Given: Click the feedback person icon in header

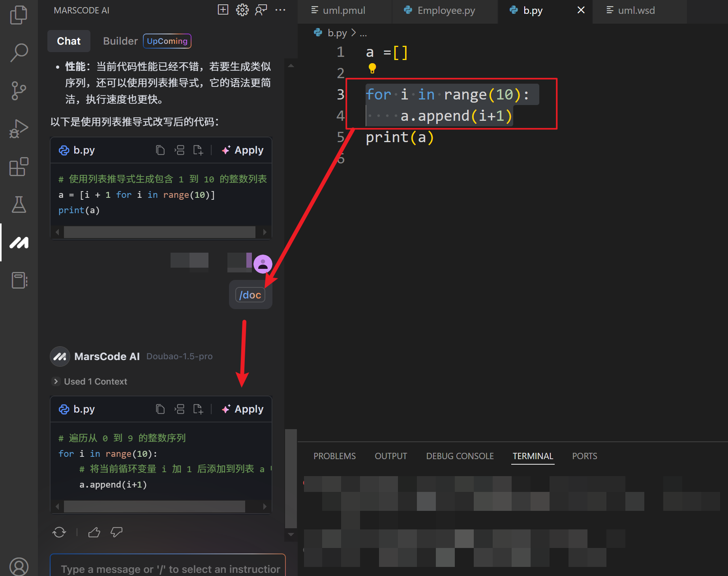Looking at the screenshot, I should click(x=261, y=10).
